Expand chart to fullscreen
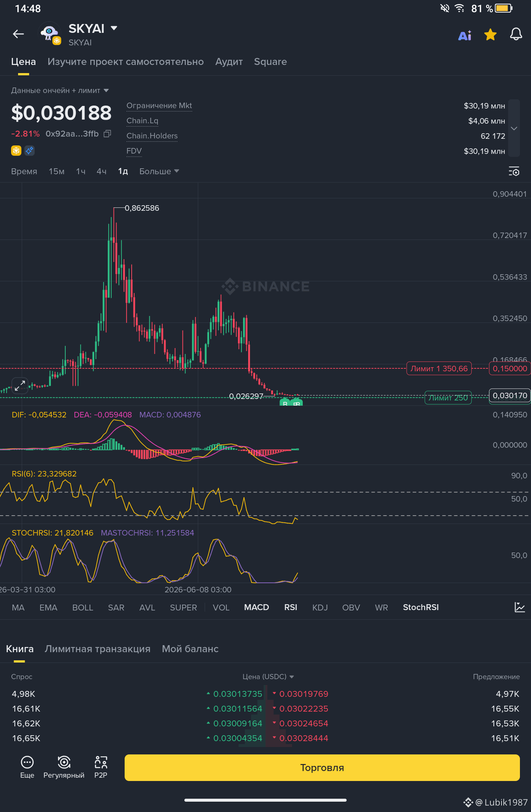The height and width of the screenshot is (812, 531). (20, 386)
